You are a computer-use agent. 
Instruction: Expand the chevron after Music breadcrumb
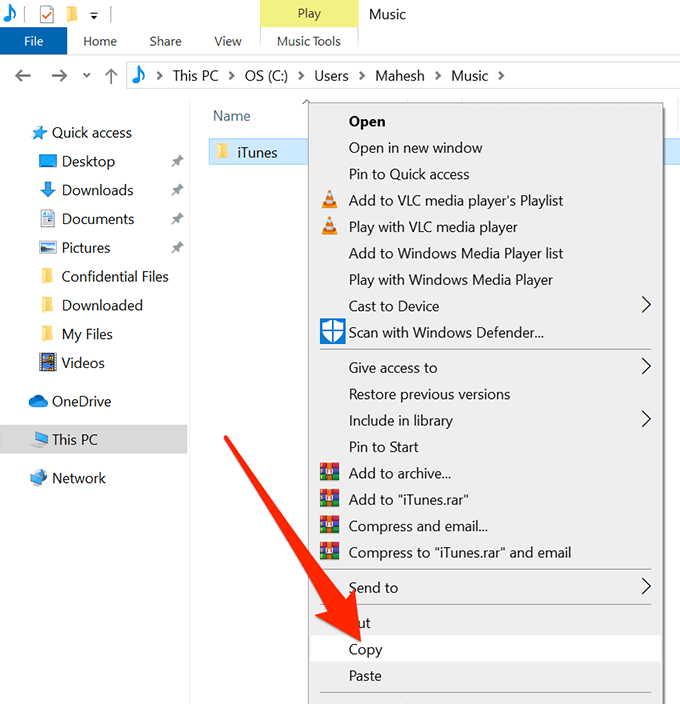[x=501, y=76]
